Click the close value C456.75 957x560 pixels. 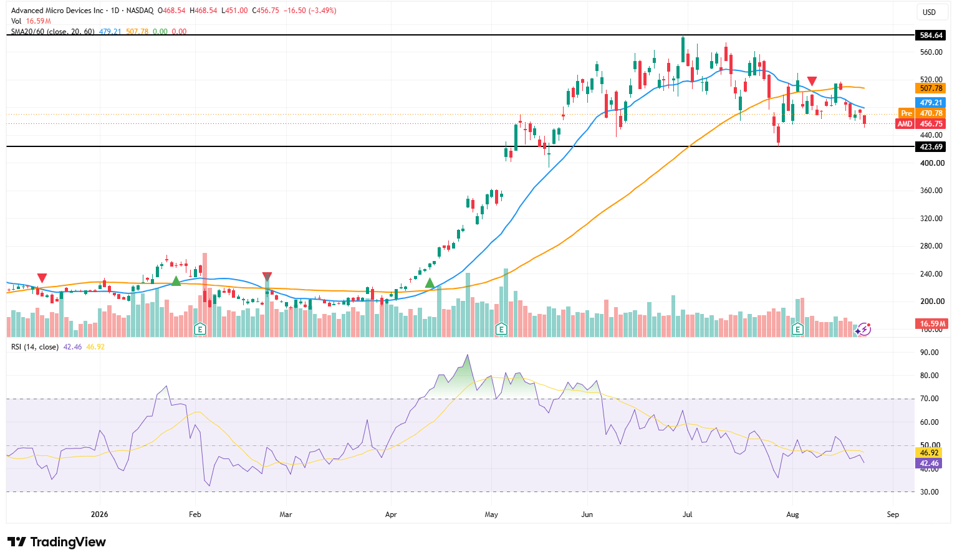(265, 11)
